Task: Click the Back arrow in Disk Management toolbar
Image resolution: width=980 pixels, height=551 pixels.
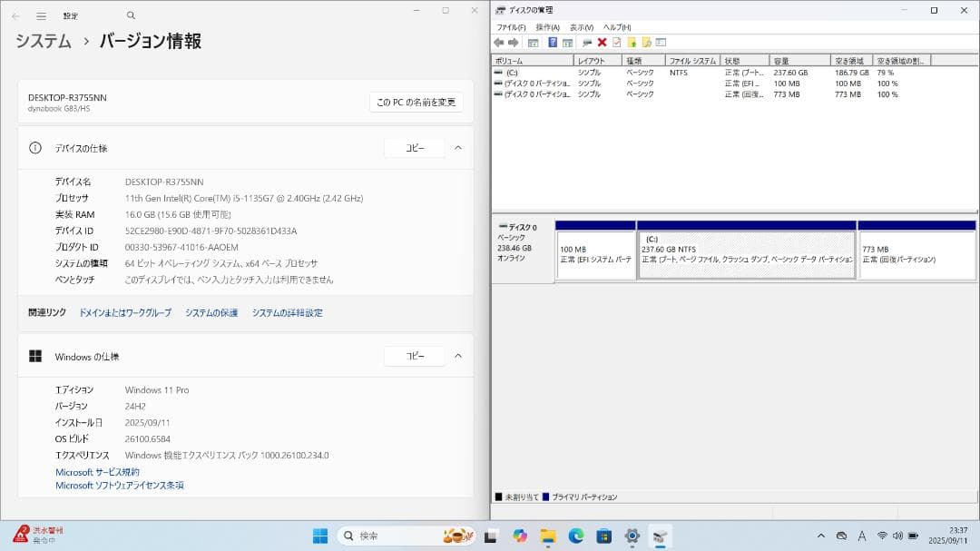Action: coord(499,42)
